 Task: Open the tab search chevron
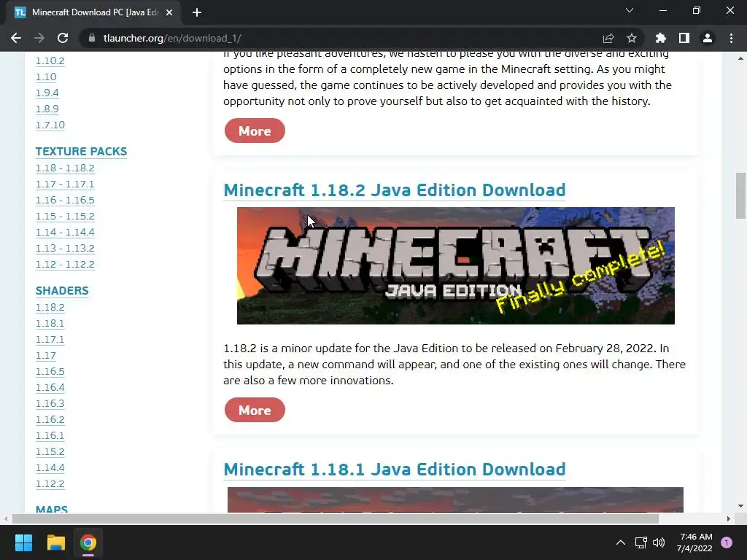pyautogui.click(x=630, y=10)
